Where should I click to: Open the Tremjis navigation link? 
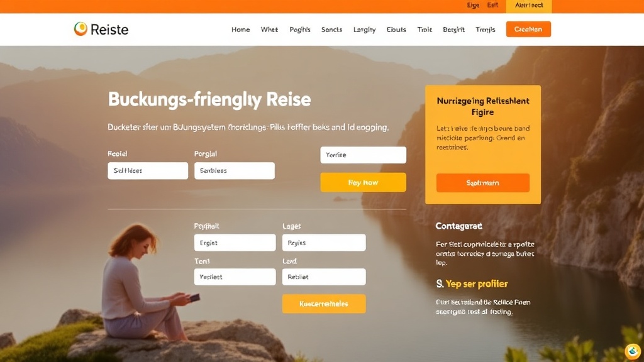coord(485,30)
